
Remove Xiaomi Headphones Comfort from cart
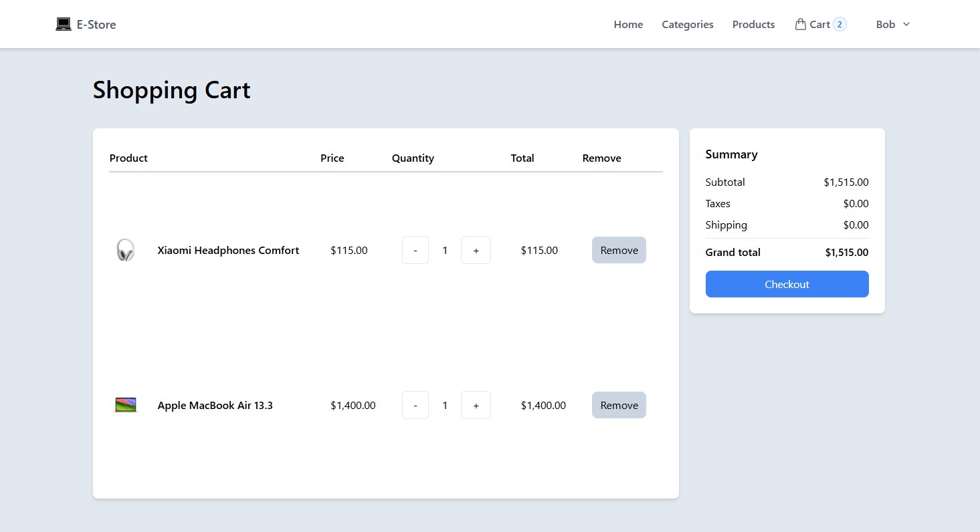pos(619,250)
